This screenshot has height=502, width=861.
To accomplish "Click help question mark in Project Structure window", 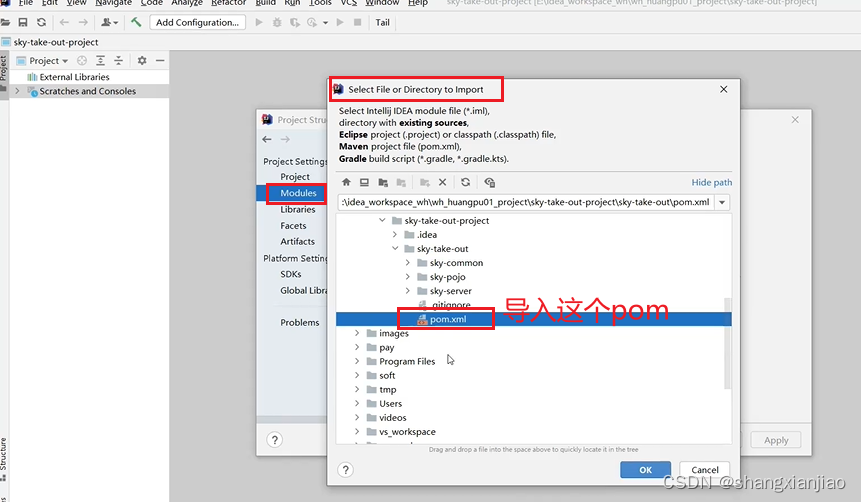I will coord(275,440).
